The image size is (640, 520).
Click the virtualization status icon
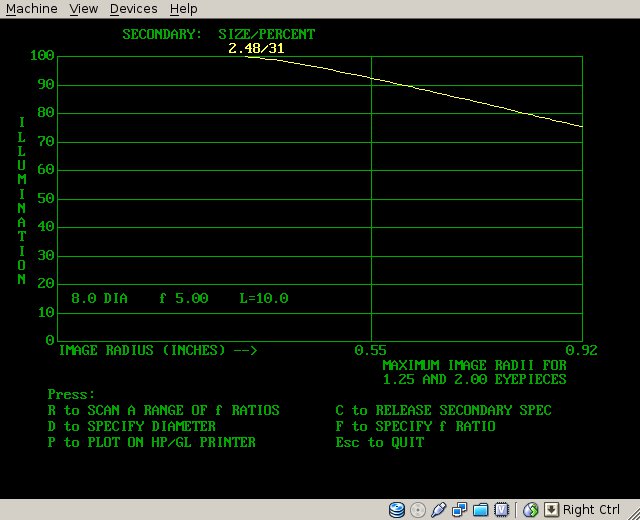501,509
